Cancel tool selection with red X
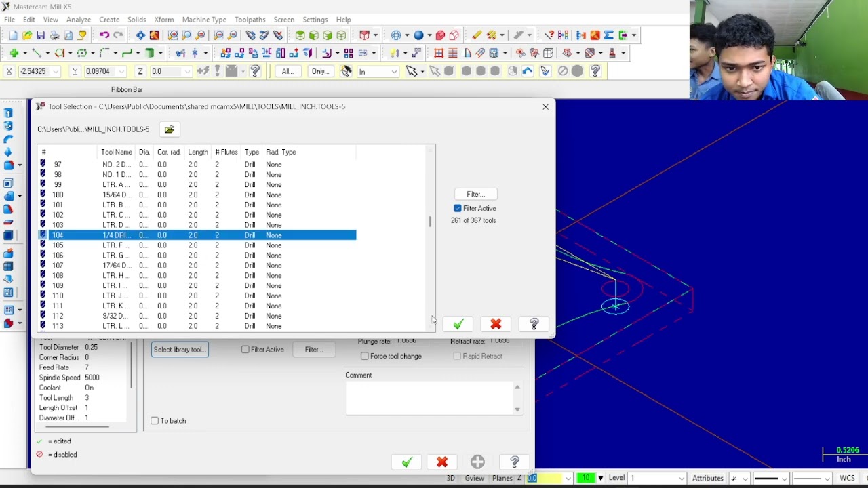This screenshot has height=488, width=868. (x=496, y=325)
